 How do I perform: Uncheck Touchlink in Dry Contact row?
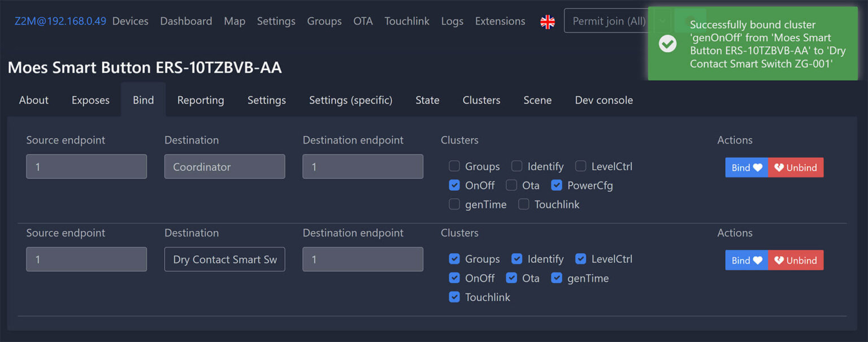454,297
